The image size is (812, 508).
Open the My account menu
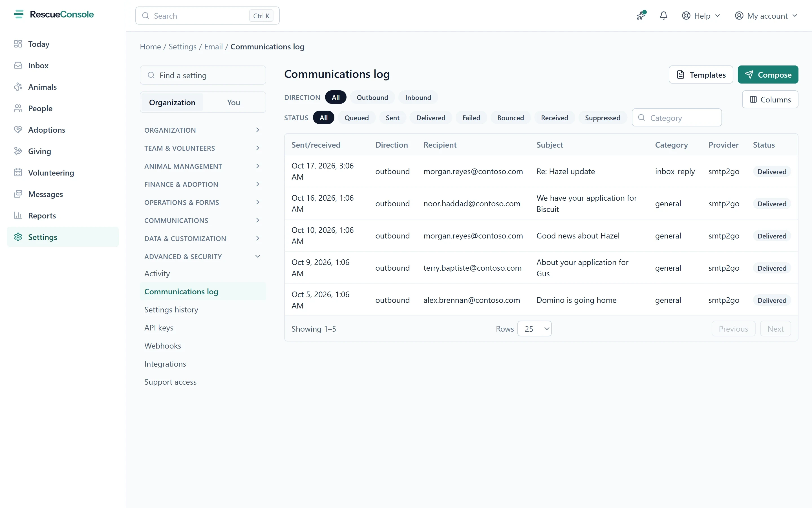point(766,16)
